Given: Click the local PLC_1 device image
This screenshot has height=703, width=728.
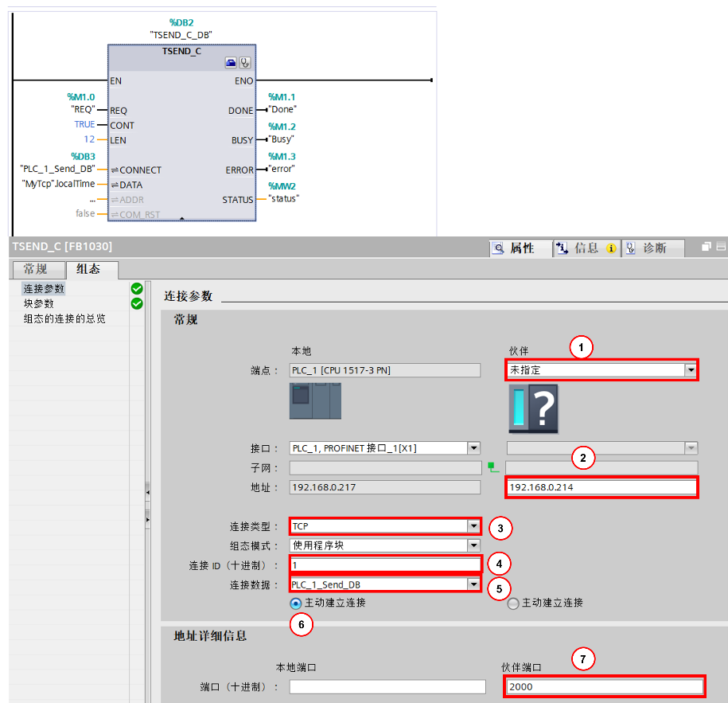Looking at the screenshot, I should click(315, 401).
